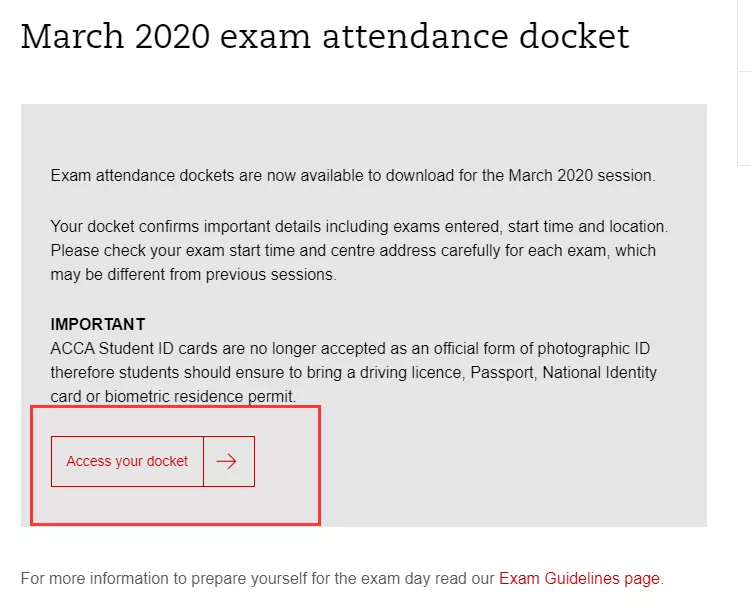Click the line 'card or biometric residence permit'
The image size is (751, 611).
coord(173,396)
